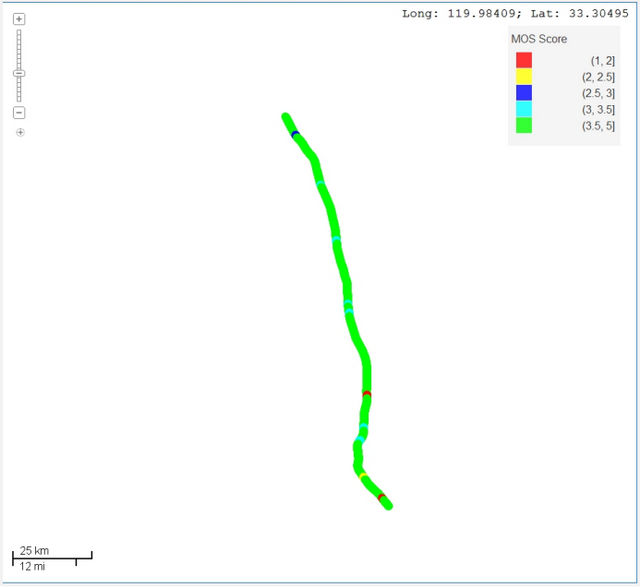This screenshot has height=588, width=640.
Task: Click the yellow segment on the route
Action: point(363,475)
